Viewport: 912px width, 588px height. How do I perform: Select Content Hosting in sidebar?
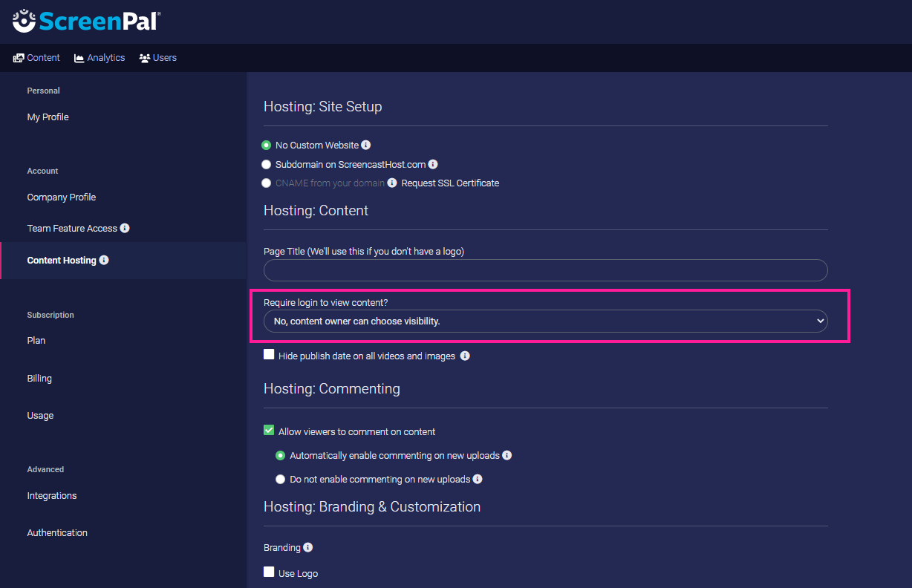coord(62,261)
